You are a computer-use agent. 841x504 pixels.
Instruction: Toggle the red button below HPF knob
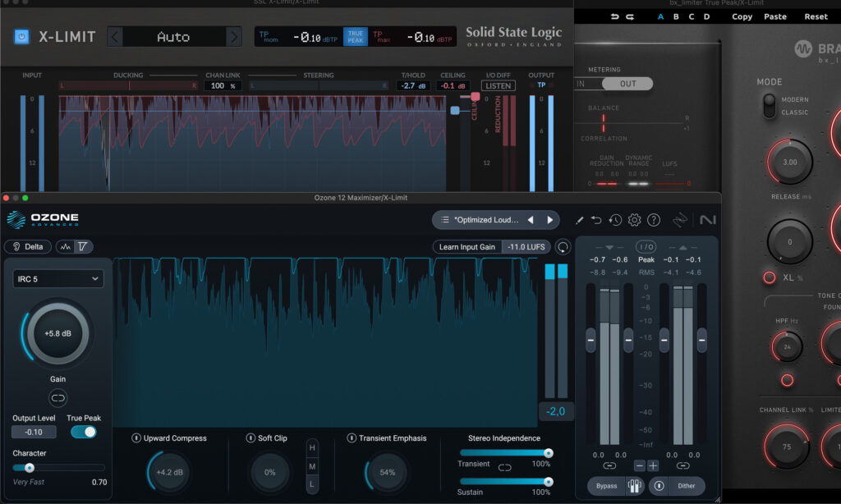pos(787,380)
